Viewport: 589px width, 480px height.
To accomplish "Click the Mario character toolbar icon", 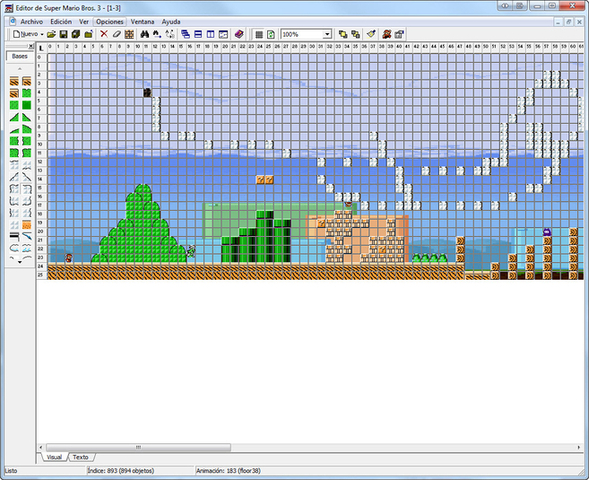I will [387, 34].
